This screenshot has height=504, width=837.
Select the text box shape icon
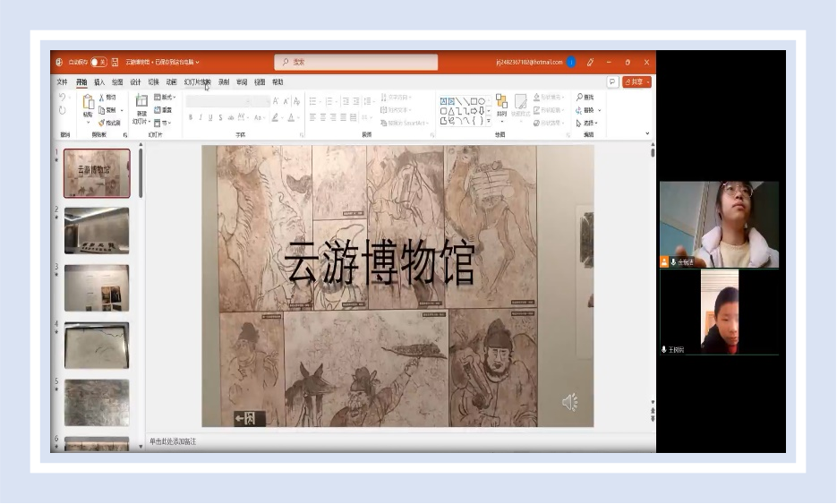[x=443, y=101]
